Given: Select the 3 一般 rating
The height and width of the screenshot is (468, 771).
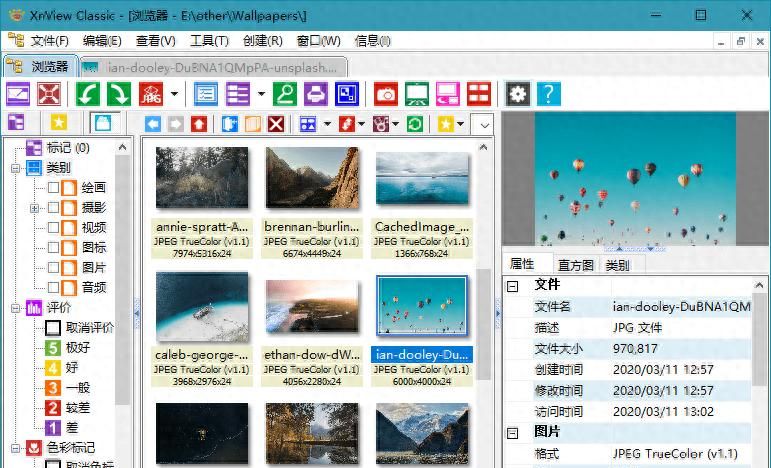Looking at the screenshot, I should click(68, 388).
